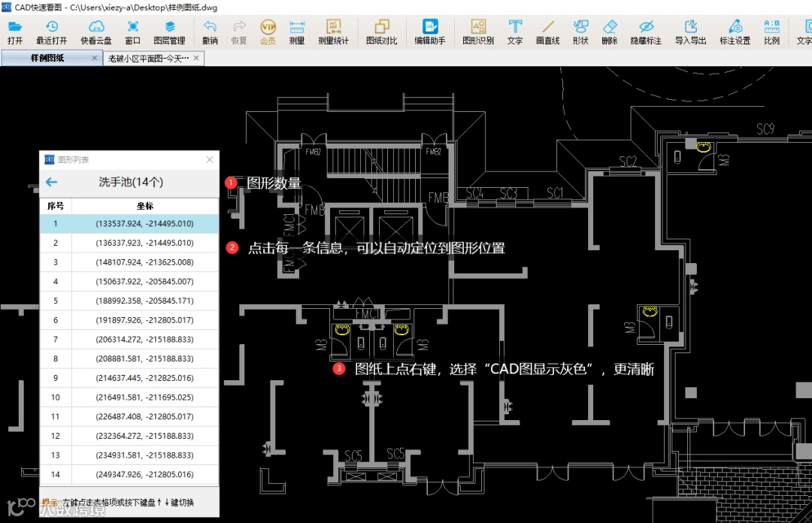Select row 12 coordinate (232364.272, -215188.833)
Viewport: 812px width, 523px height.
tap(144, 436)
